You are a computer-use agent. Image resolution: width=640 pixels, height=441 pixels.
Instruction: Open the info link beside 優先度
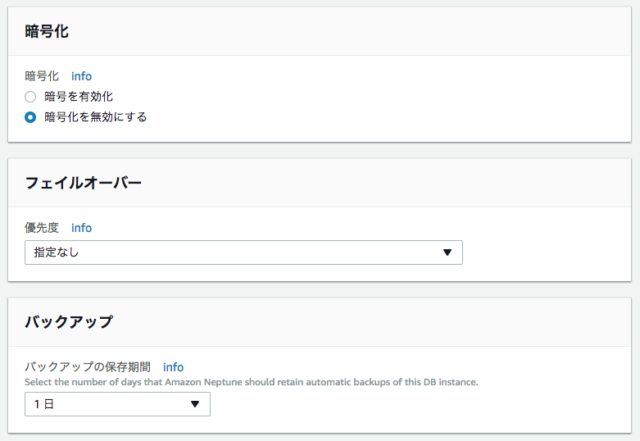point(82,228)
